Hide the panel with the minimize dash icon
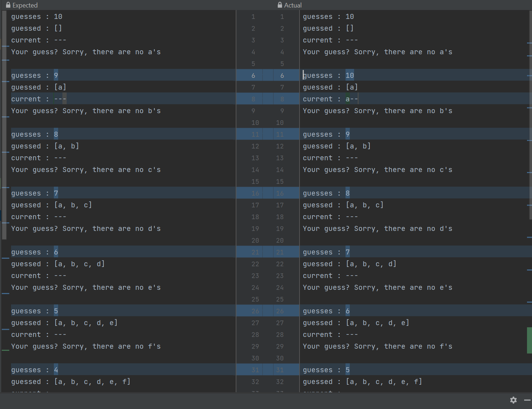The height and width of the screenshot is (409, 532). [x=527, y=400]
